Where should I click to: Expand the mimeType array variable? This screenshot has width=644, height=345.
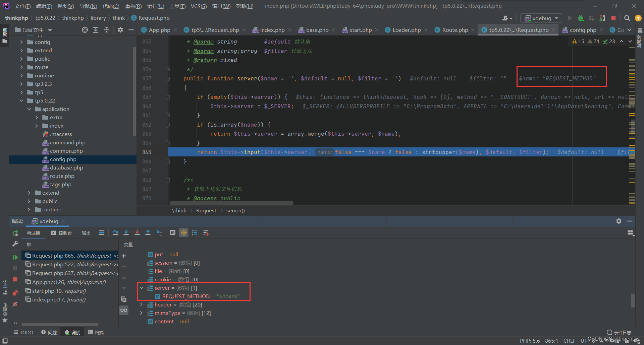142,313
